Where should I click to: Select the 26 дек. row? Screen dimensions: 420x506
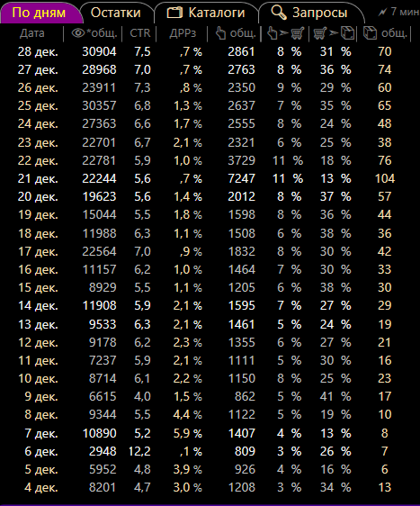click(206, 87)
